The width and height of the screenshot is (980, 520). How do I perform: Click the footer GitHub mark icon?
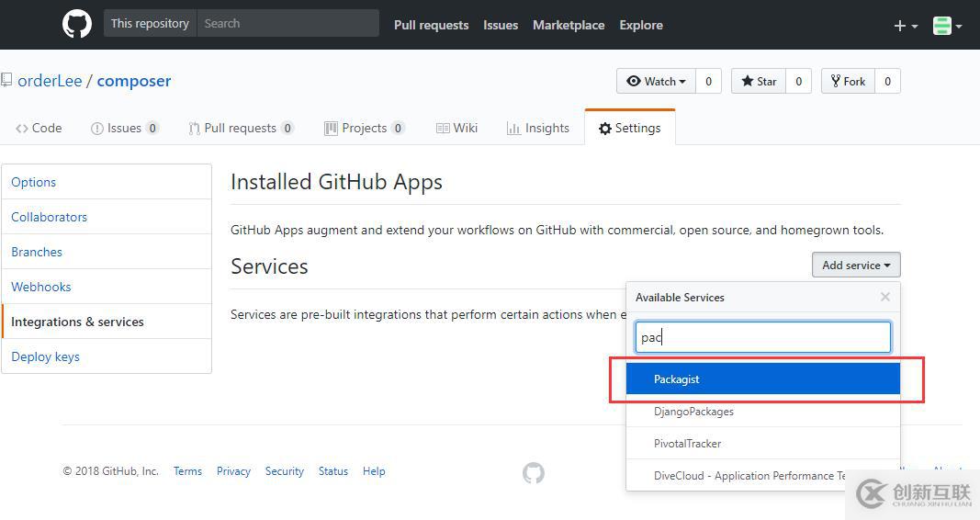[x=534, y=473]
